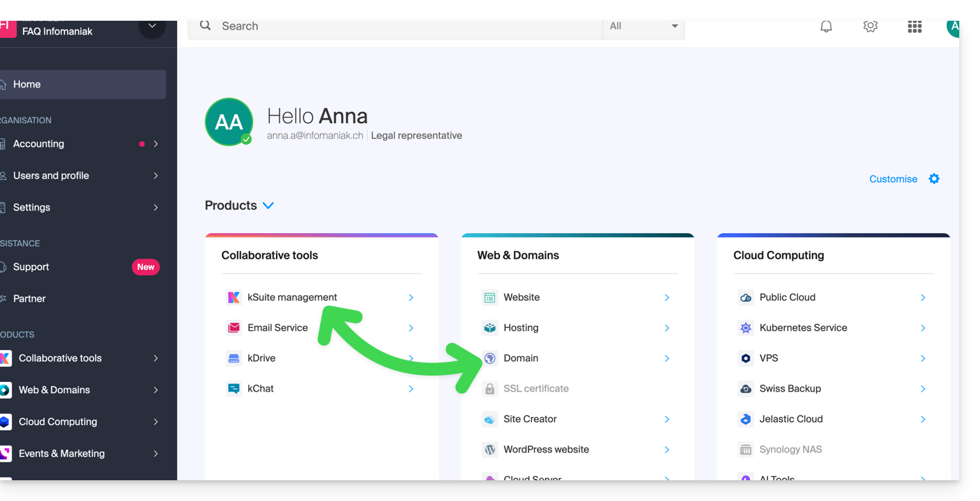Viewport: 980px width, 501px height.
Task: Click the Customise link
Action: pos(893,179)
